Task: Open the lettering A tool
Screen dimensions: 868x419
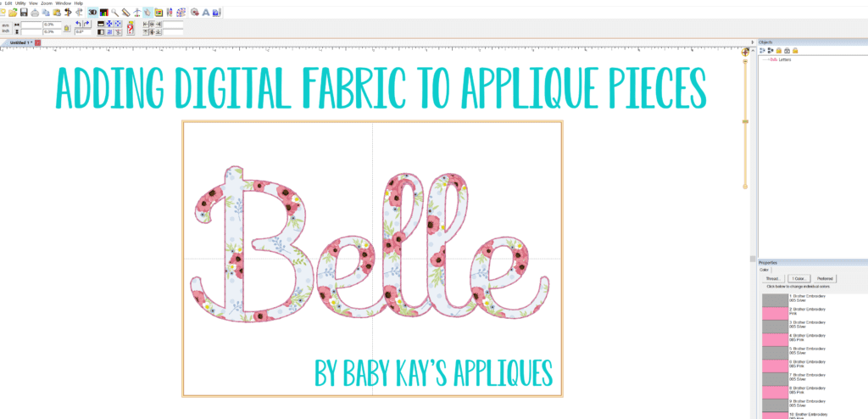Action: coord(205,12)
